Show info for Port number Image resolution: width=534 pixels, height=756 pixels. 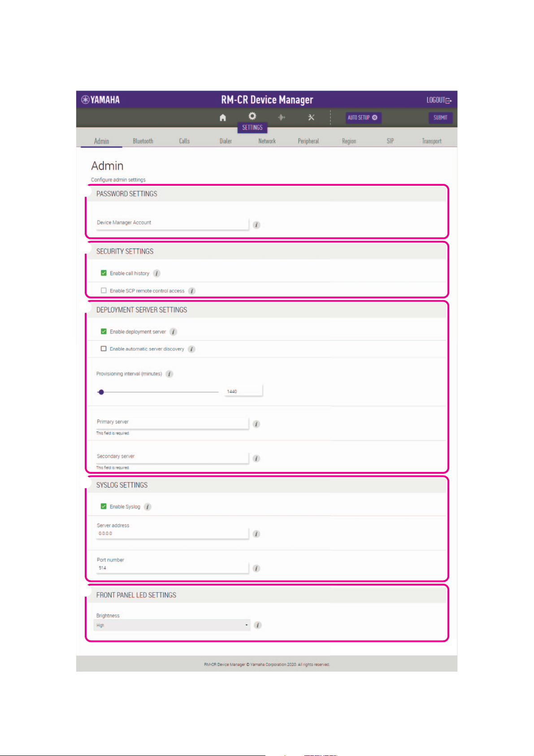(x=256, y=568)
